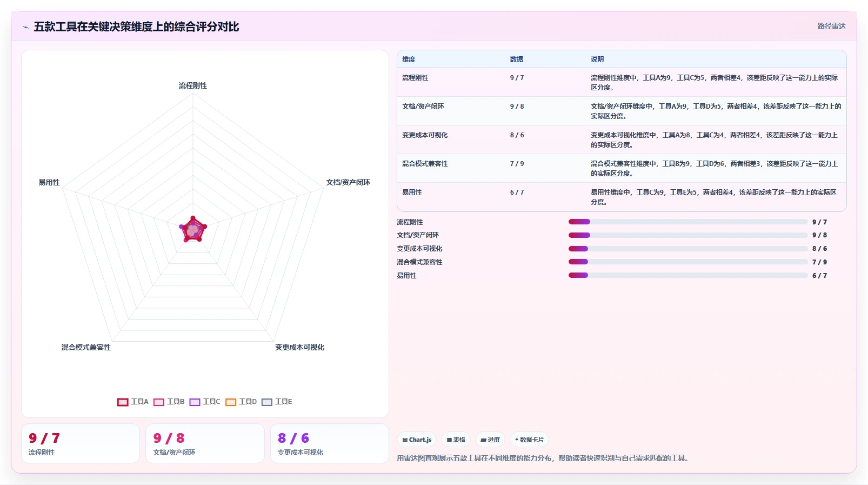Click the 变更成本可视化 radar axis label
Screen dimensions: 868x485
(300, 347)
